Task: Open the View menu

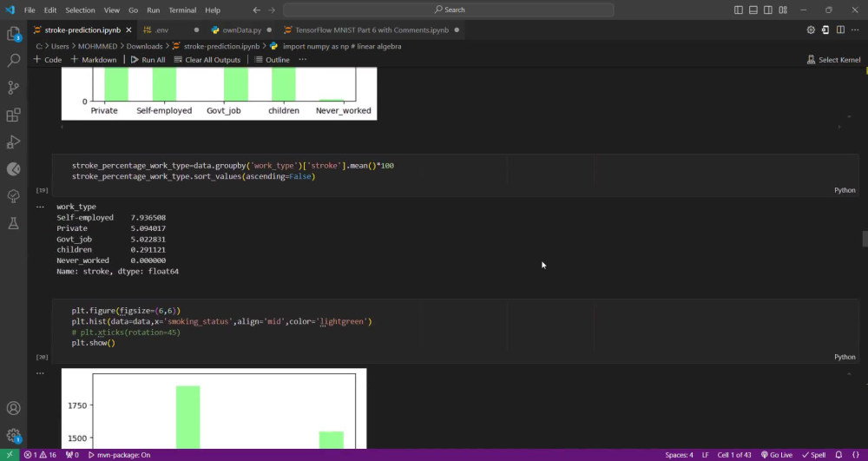Action: (x=112, y=10)
